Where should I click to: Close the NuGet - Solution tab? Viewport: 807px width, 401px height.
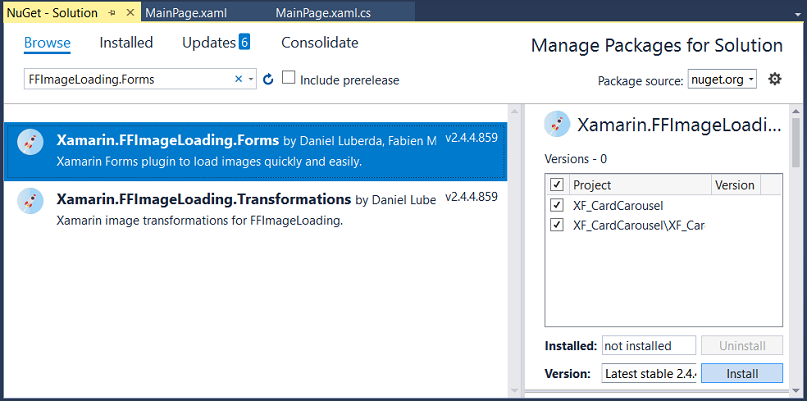(130, 12)
